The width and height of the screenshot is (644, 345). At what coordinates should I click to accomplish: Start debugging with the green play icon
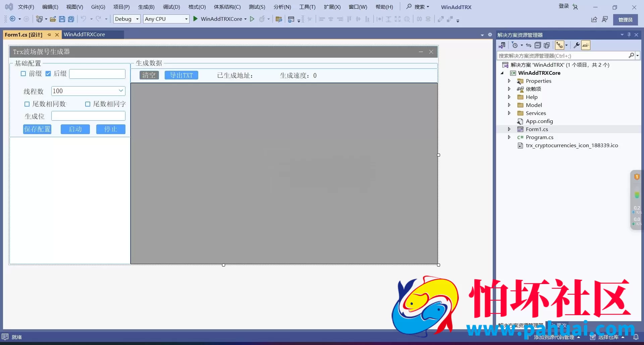196,19
